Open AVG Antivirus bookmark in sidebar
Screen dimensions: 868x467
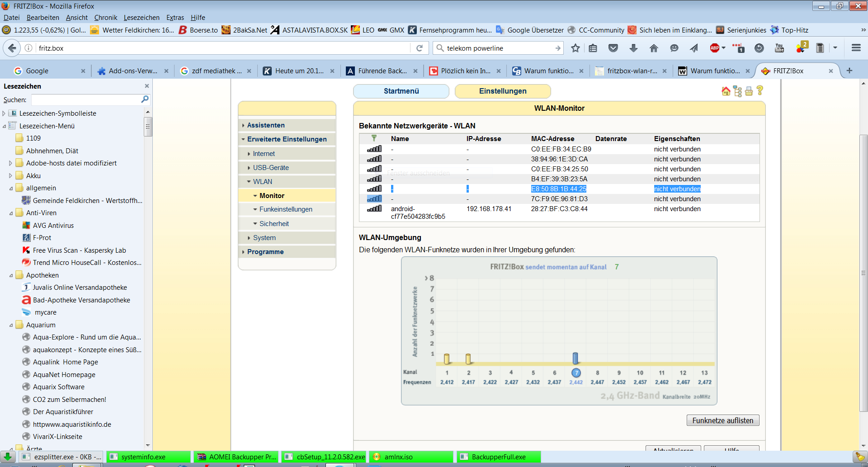[53, 226]
